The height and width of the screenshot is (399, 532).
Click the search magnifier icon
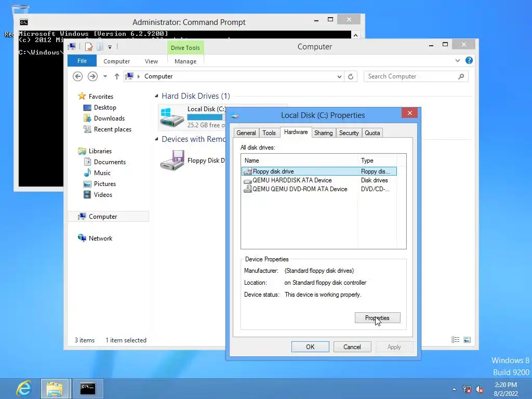tap(461, 76)
